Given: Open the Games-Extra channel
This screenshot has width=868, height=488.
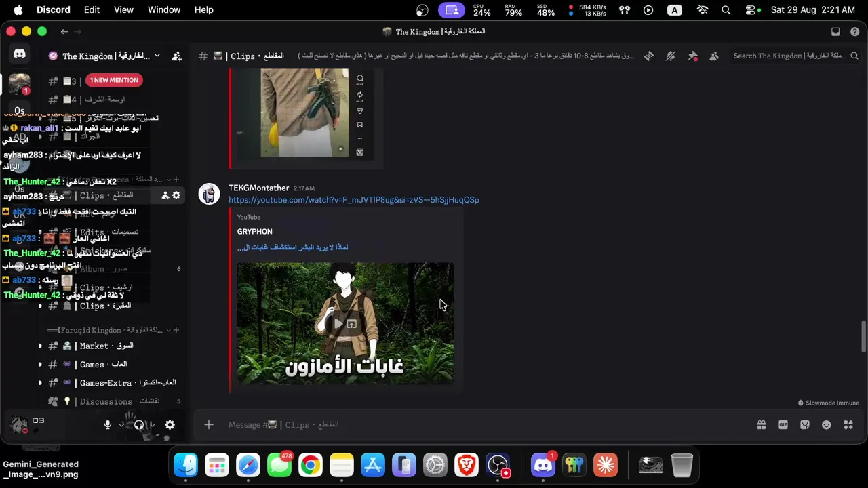Looking at the screenshot, I should pos(113,382).
